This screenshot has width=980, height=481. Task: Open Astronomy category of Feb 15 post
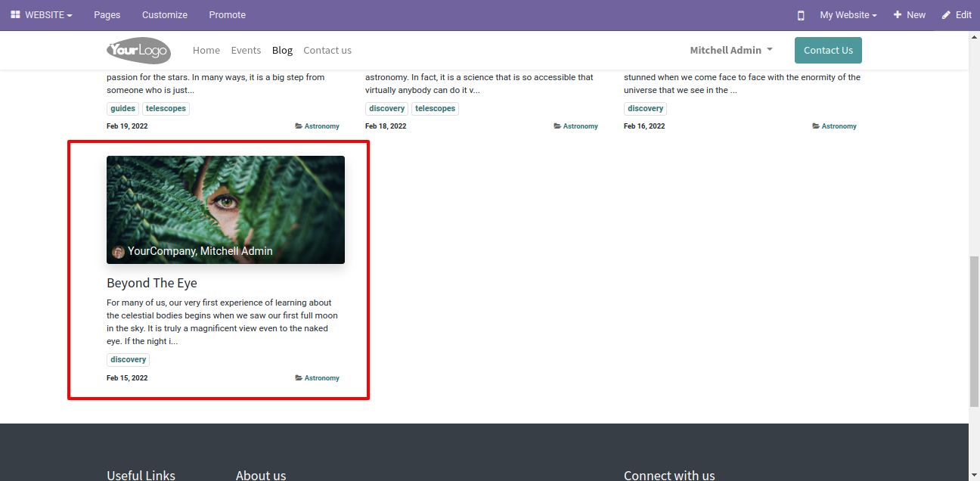(318, 378)
